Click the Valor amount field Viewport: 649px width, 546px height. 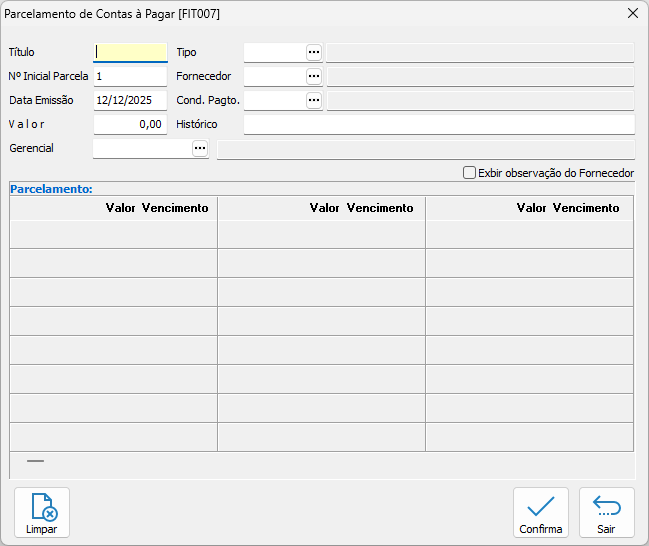130,124
